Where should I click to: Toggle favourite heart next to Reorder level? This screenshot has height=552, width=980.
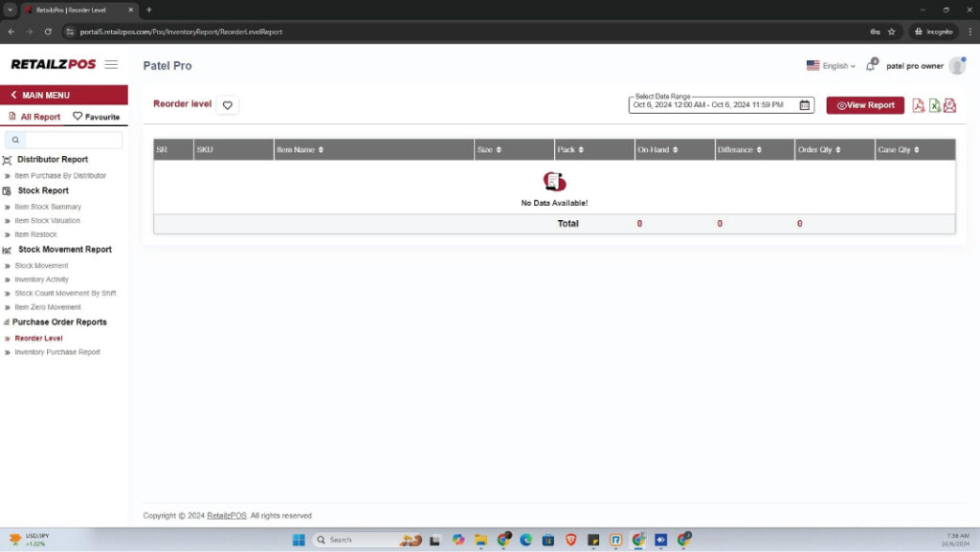[227, 105]
